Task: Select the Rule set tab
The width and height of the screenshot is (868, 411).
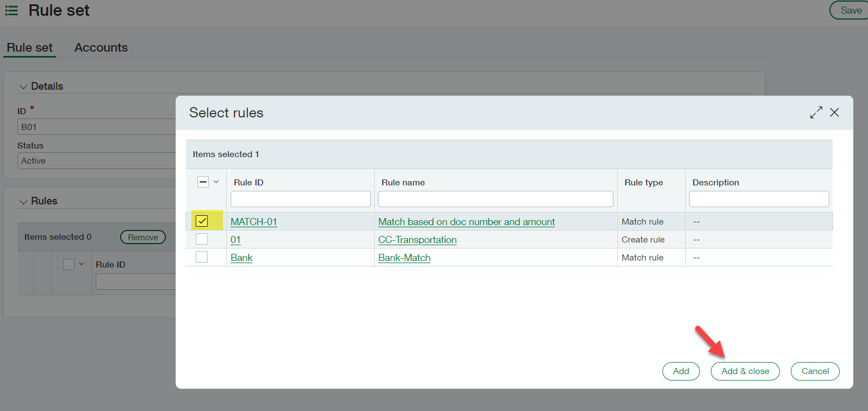Action: tap(29, 48)
